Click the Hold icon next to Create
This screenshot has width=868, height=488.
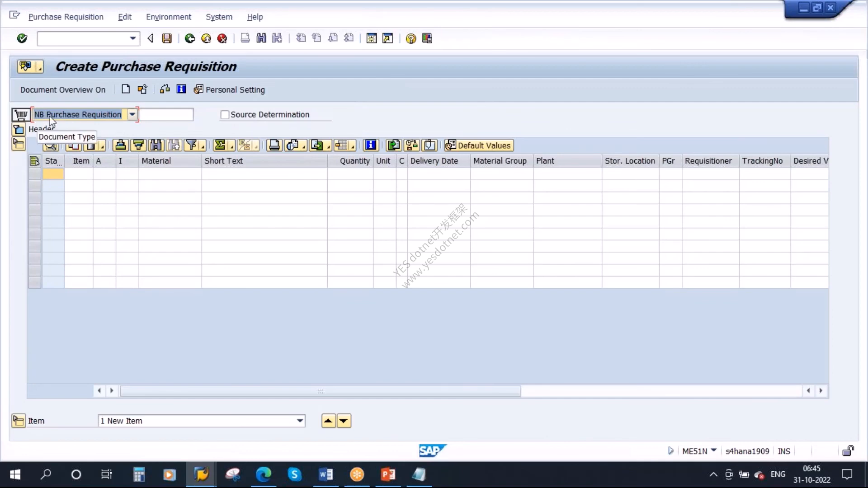coord(142,89)
